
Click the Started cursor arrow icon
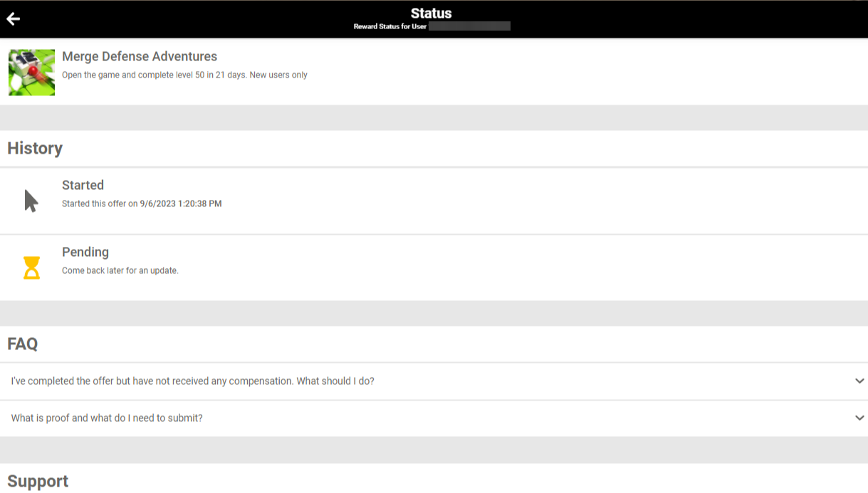click(x=31, y=201)
